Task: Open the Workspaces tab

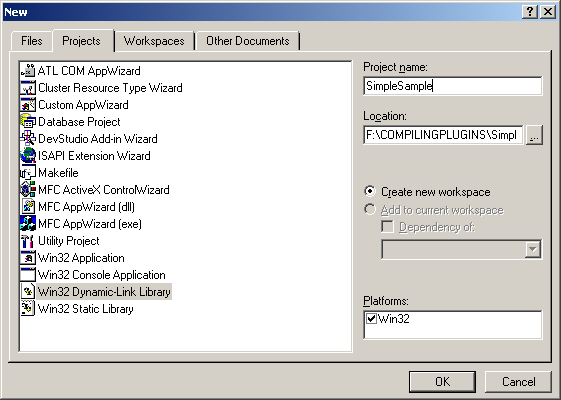Action: tap(154, 41)
